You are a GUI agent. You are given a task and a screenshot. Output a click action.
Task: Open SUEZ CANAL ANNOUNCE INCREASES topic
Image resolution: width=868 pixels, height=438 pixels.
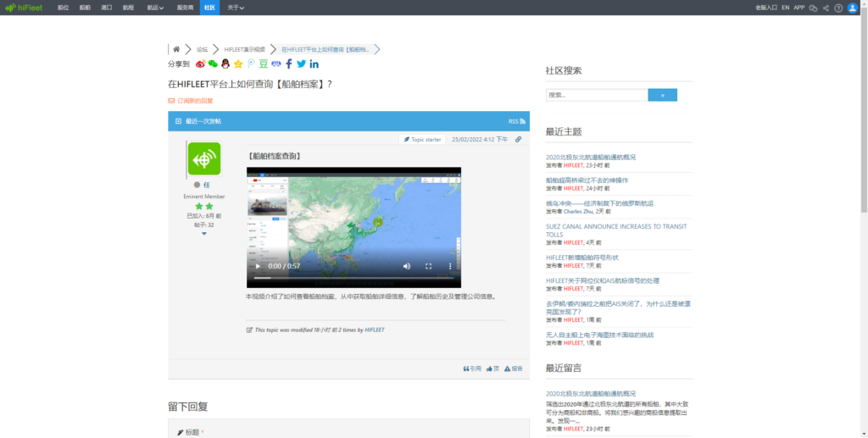pos(616,230)
